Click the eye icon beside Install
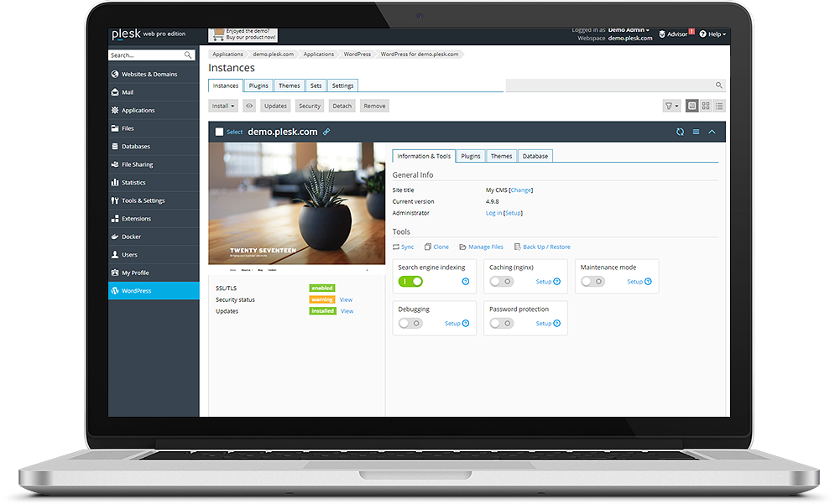 249,107
